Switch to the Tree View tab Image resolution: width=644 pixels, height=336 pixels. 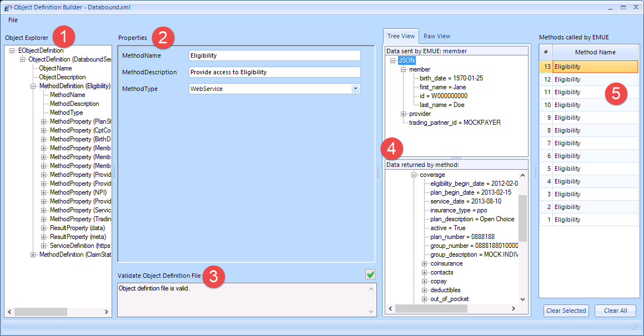click(x=401, y=36)
